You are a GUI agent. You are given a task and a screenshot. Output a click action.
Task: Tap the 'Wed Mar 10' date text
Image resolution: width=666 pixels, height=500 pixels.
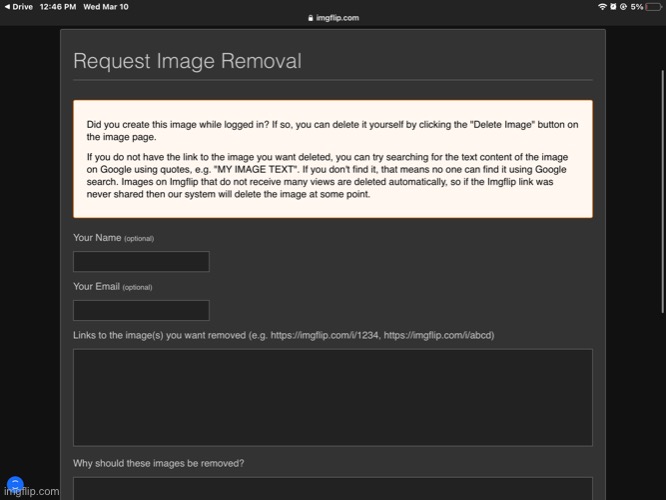click(x=106, y=7)
